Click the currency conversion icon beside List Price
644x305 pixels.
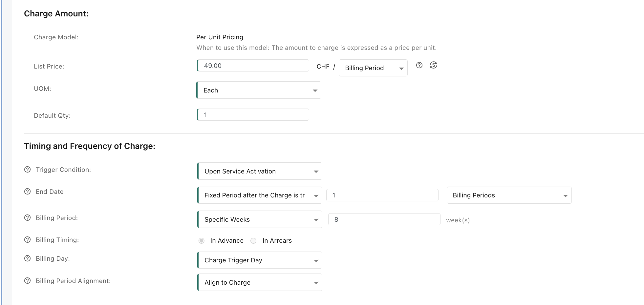coord(433,65)
